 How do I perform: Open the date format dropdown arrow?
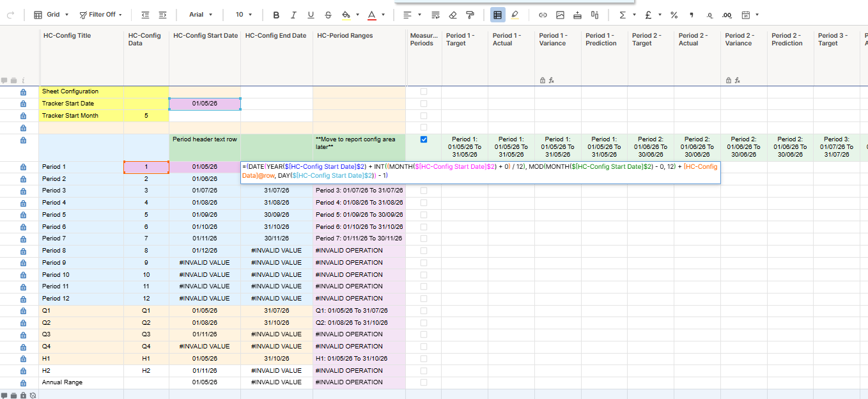[x=757, y=15]
